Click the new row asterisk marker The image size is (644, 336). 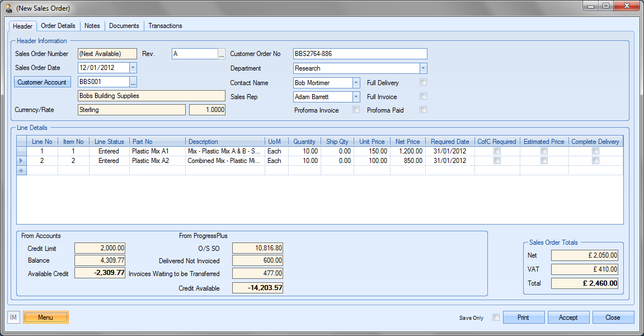click(x=21, y=170)
